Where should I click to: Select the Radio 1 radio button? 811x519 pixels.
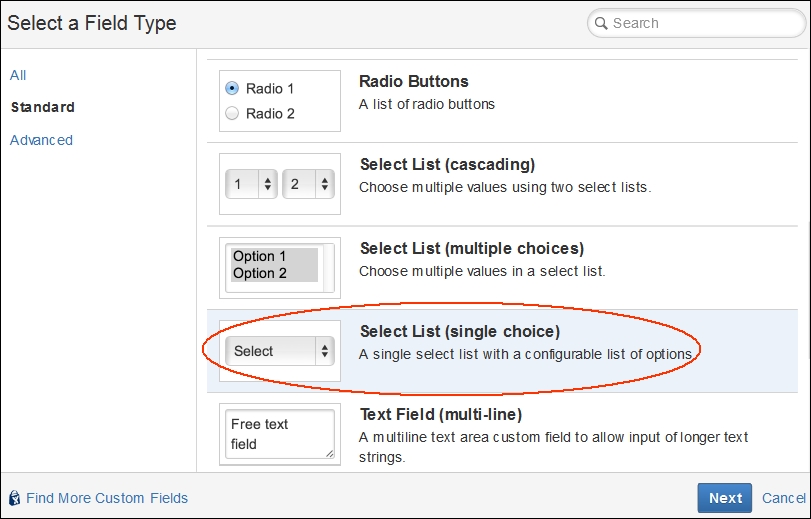point(232,88)
